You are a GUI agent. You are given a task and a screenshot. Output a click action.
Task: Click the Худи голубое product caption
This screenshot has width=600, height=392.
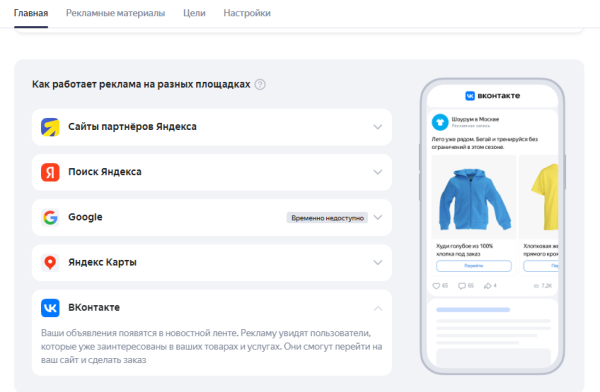pyautogui.click(x=465, y=250)
